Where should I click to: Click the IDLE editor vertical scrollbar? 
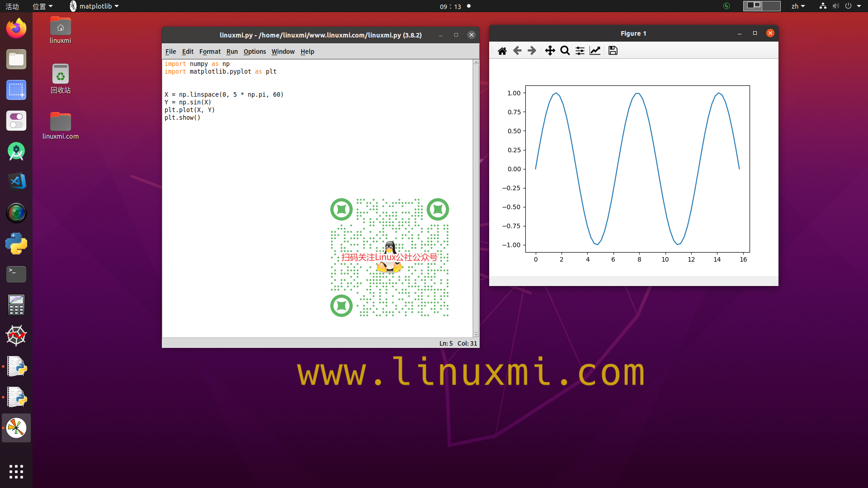[476, 199]
